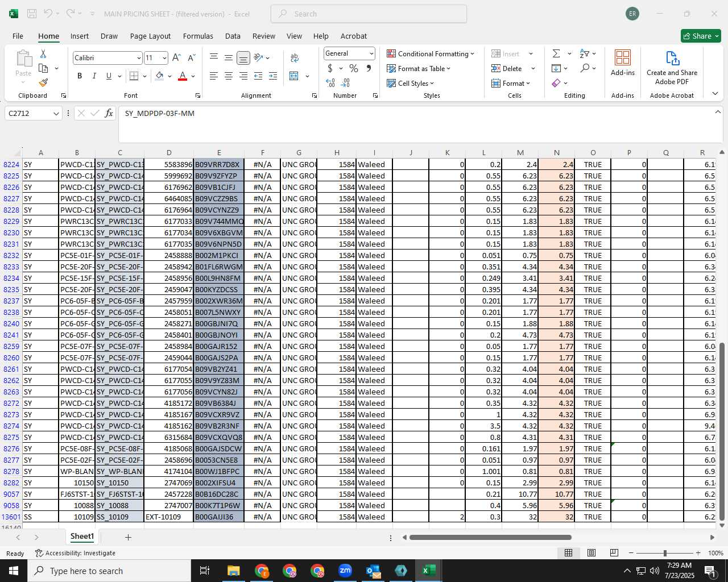Click Accounting Number Format dollar icon

pyautogui.click(x=330, y=68)
